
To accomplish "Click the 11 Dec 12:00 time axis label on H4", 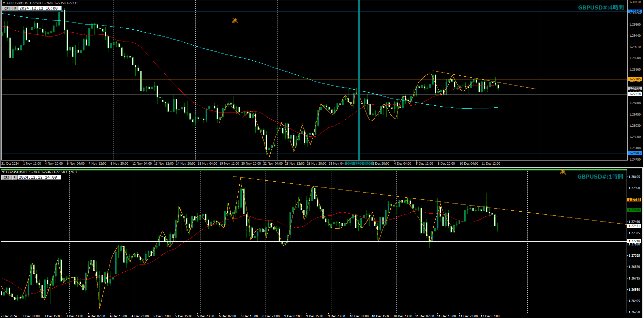I will 491,164.
